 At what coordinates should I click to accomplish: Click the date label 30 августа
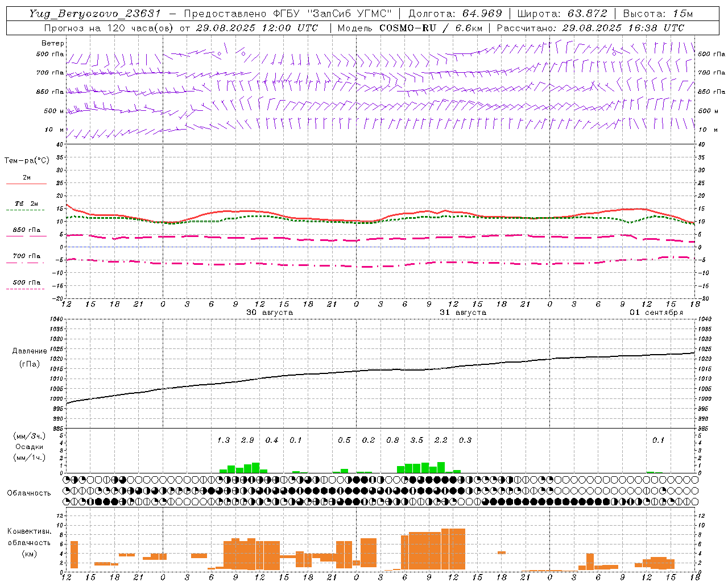[270, 313]
